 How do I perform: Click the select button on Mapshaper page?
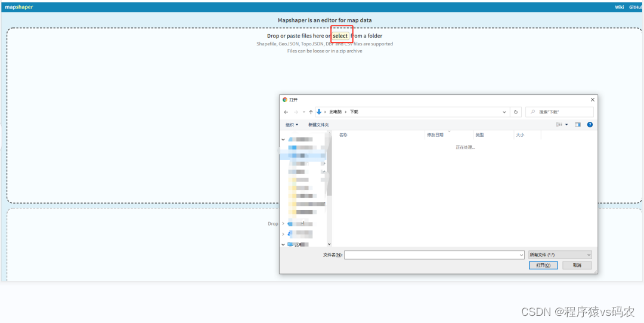(x=340, y=36)
